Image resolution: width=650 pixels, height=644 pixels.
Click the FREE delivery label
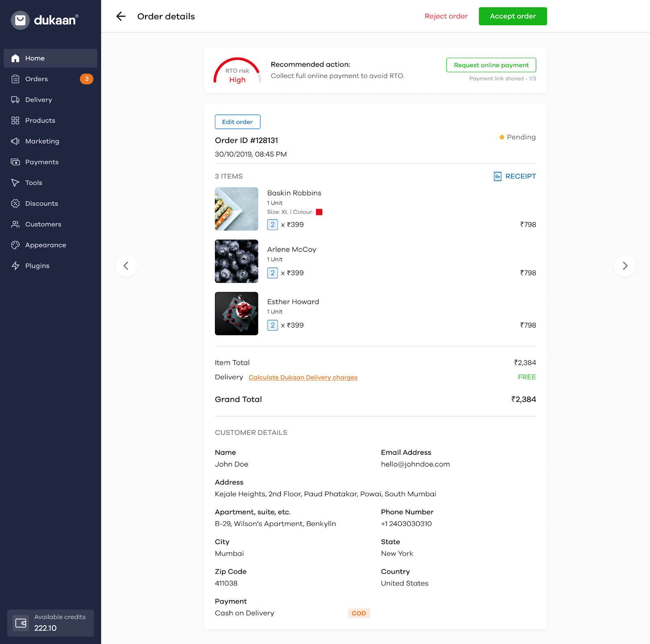click(527, 377)
